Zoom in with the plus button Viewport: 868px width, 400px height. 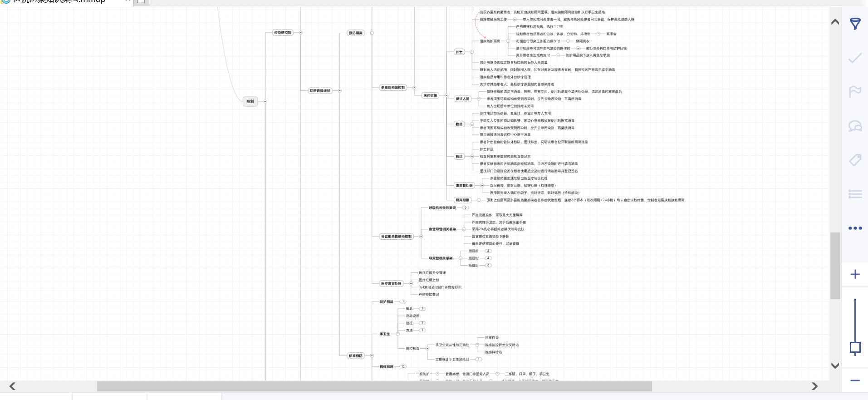tap(855, 274)
